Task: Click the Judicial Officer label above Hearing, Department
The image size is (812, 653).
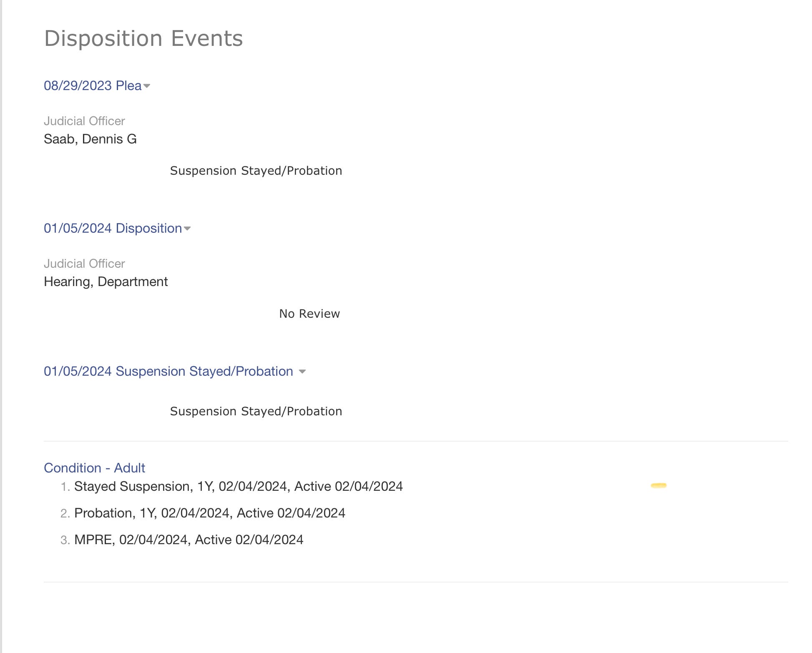Action: click(84, 264)
